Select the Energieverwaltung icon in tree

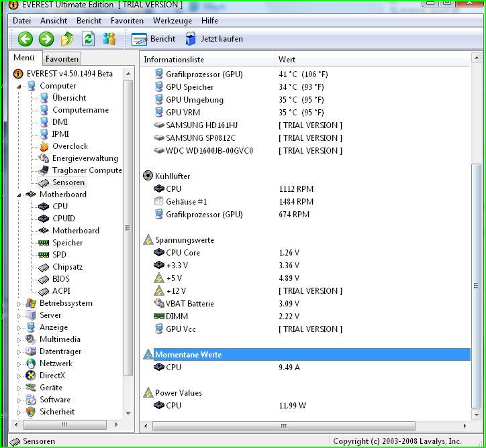[x=44, y=158]
